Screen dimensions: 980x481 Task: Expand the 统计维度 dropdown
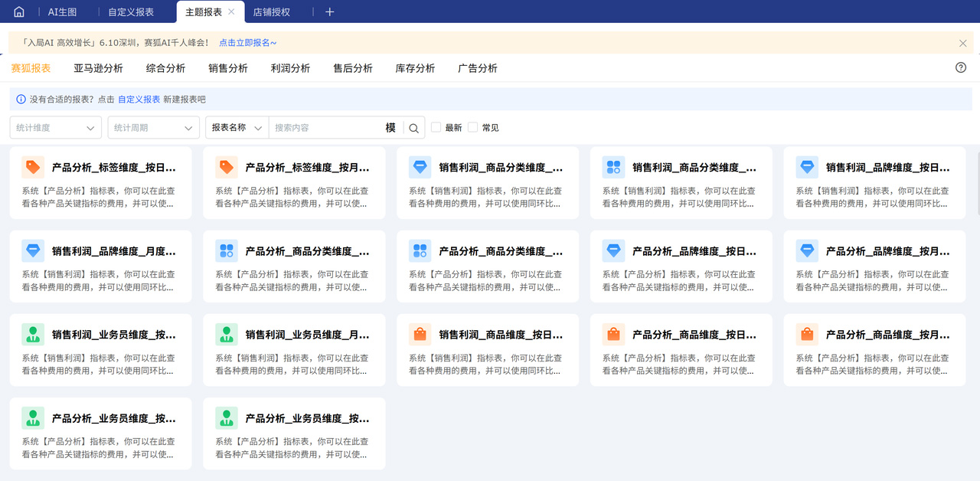click(x=56, y=128)
